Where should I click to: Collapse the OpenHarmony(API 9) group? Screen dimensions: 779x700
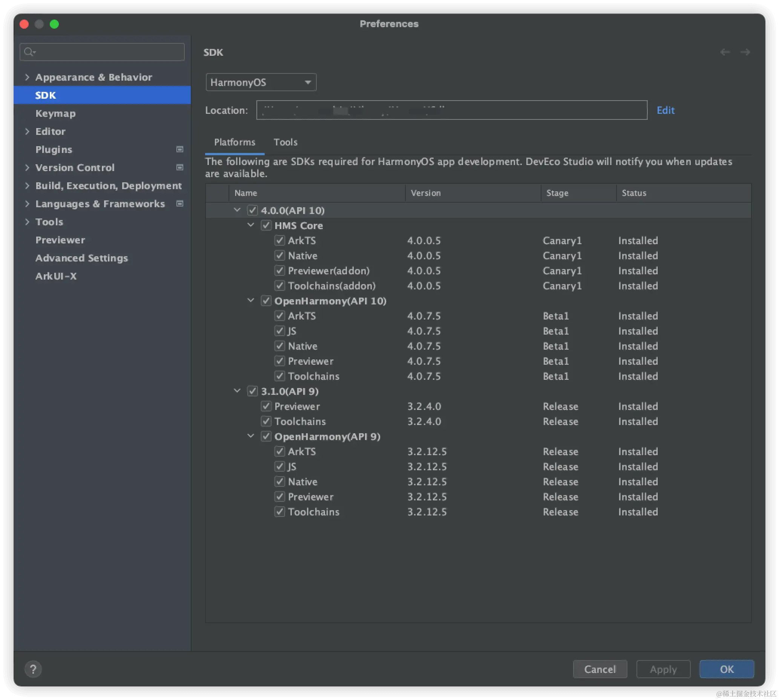tap(251, 436)
